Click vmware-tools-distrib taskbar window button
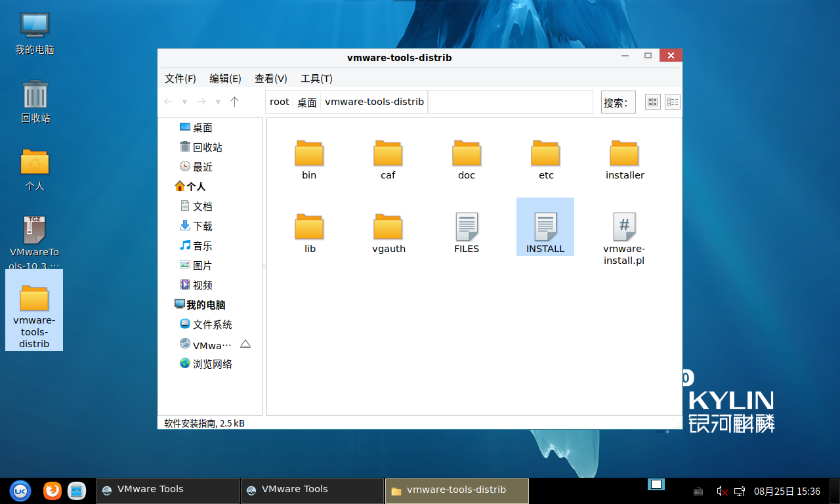 [x=457, y=491]
